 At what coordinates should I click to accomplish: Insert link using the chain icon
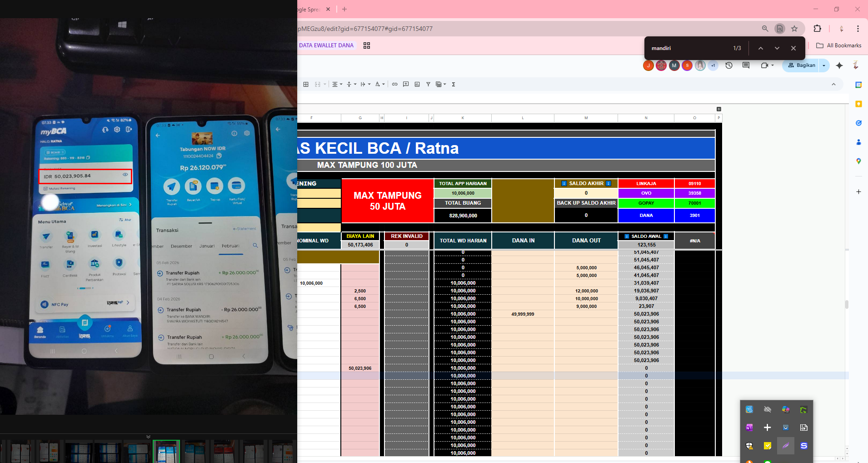coord(394,84)
